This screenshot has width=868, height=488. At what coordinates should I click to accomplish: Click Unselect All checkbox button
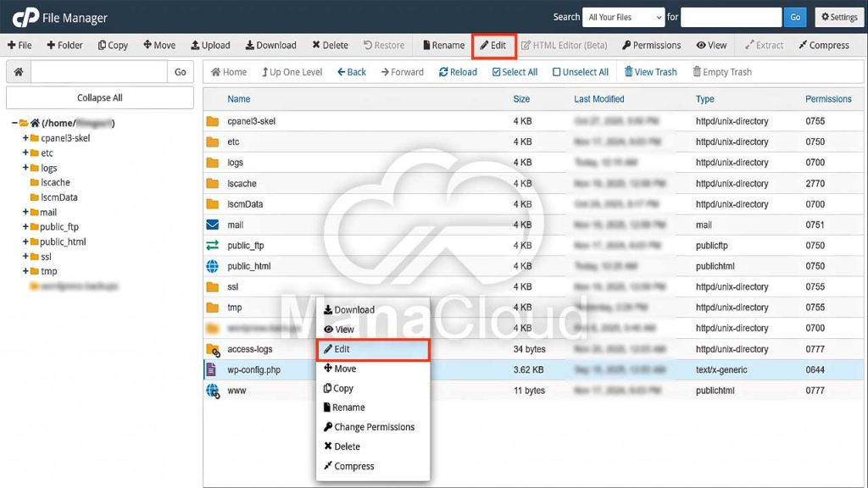coord(580,72)
